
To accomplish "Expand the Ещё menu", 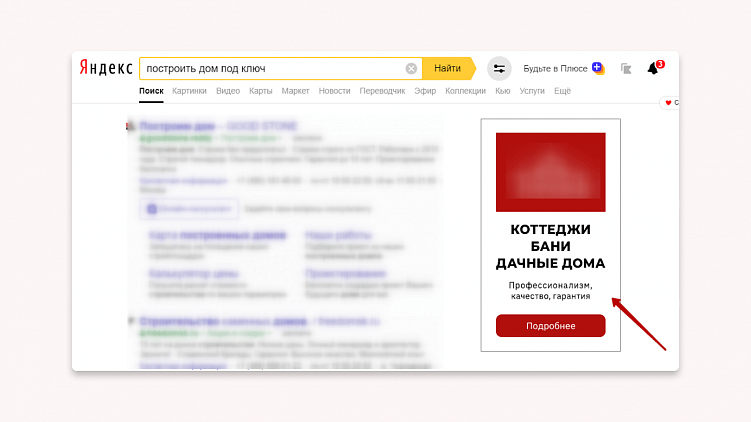I will point(562,91).
